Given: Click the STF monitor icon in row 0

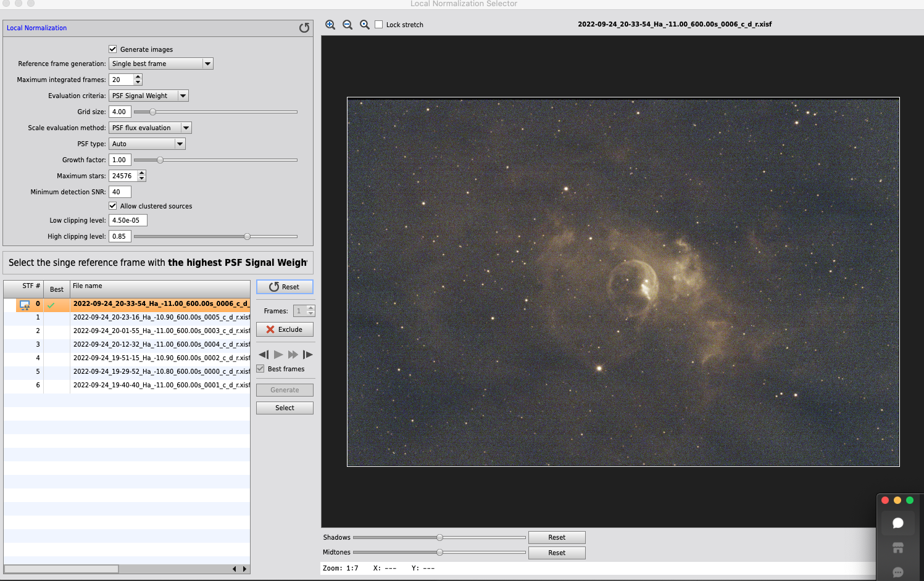Looking at the screenshot, I should pos(25,305).
